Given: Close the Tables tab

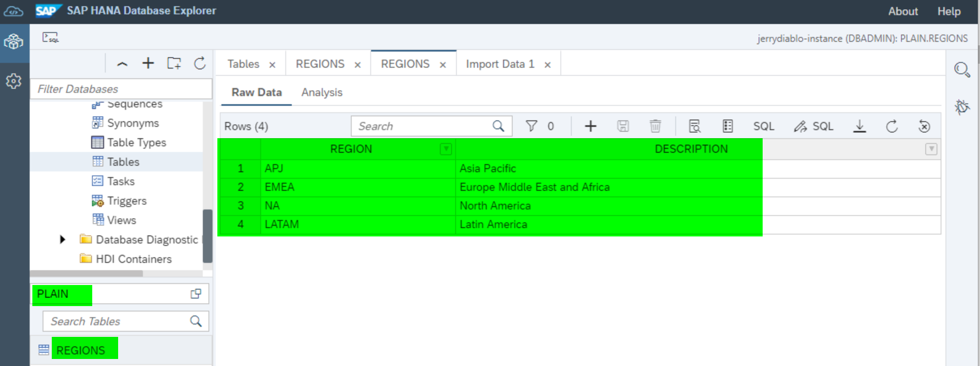Looking at the screenshot, I should click(x=272, y=65).
